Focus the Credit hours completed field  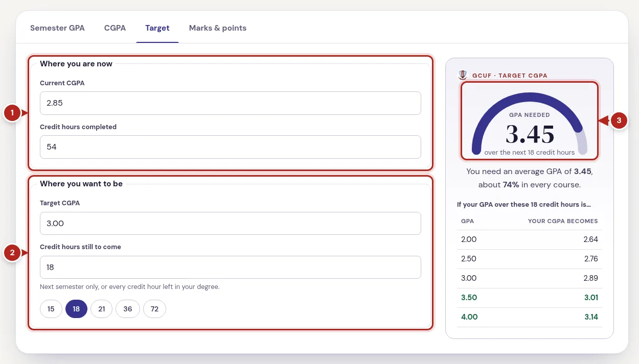(x=231, y=147)
